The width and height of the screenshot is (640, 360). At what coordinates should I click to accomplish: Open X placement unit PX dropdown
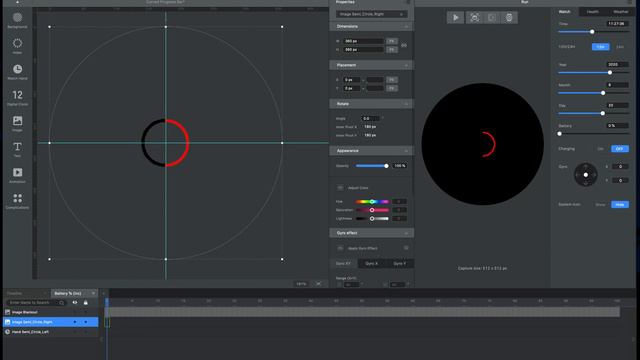[391, 80]
